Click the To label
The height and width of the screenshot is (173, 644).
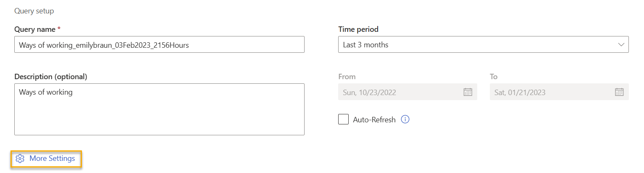click(494, 77)
